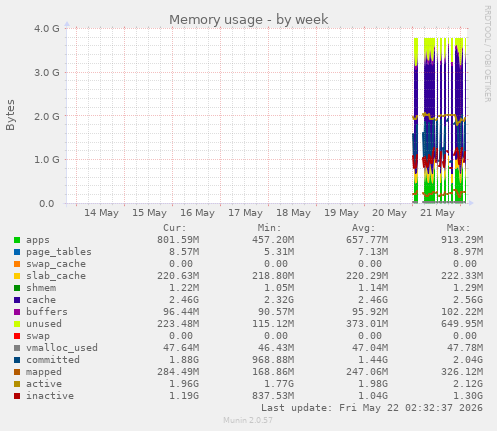Click the 2.0 G axis label
Viewport: 497px width, 431px height.
(47, 116)
